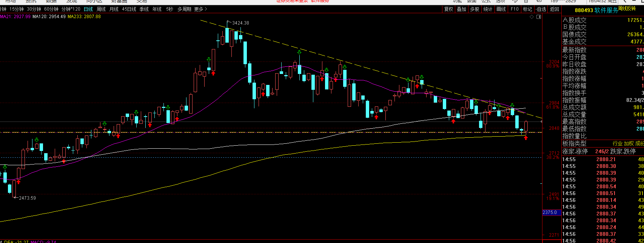Click the 880493 软件服务 title
The image size is (644, 243).
click(596, 11)
